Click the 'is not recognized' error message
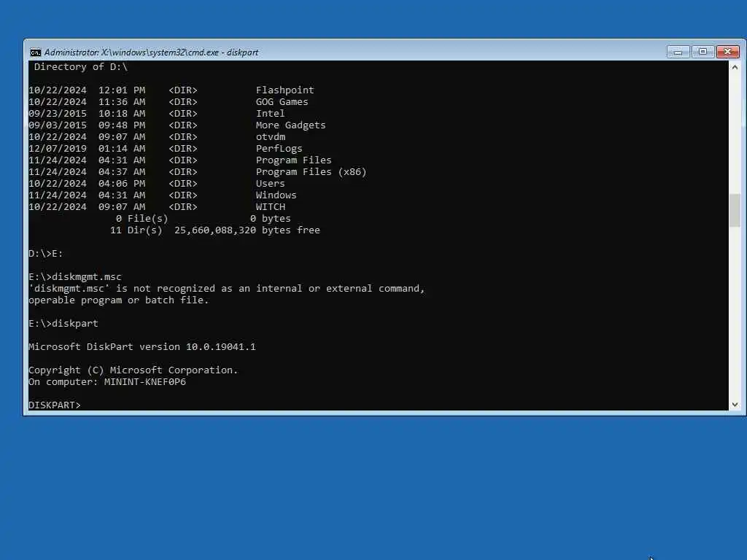This screenshot has height=560, width=747. click(x=226, y=289)
